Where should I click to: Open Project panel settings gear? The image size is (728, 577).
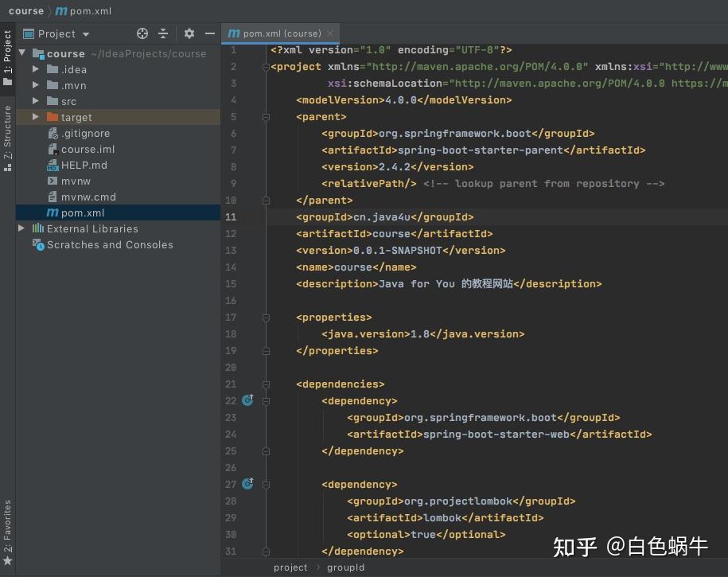189,33
